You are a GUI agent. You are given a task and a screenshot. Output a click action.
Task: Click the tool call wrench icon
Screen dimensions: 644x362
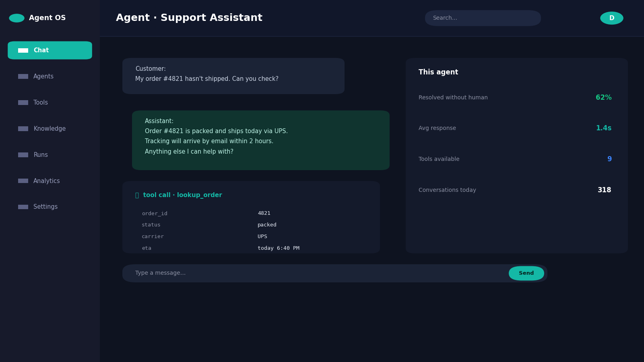pyautogui.click(x=137, y=195)
